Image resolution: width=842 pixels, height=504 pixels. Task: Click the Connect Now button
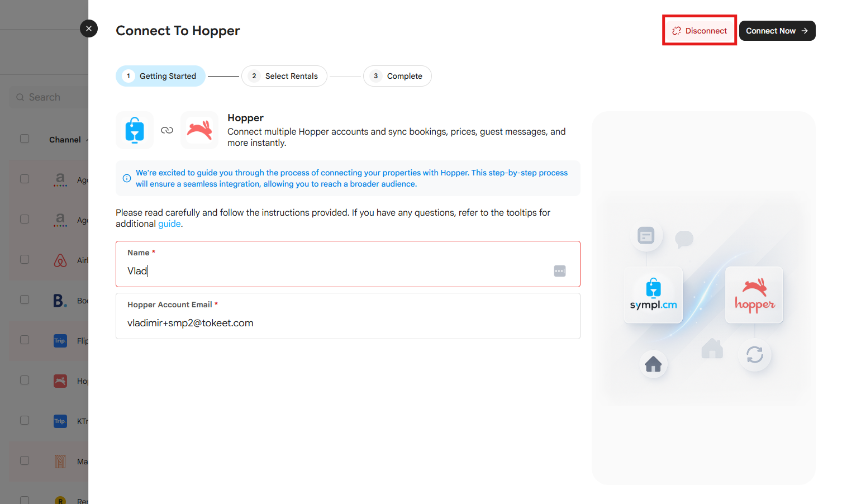point(777,31)
